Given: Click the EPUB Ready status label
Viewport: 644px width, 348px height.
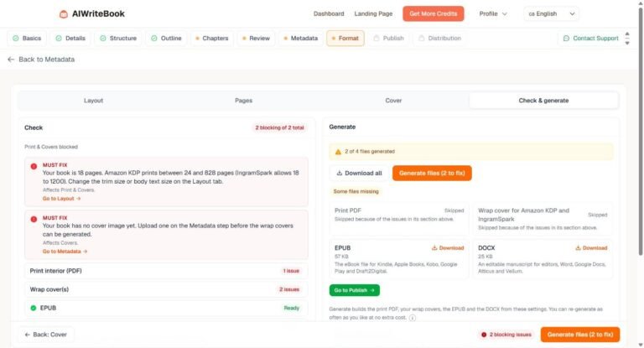Looking at the screenshot, I should [291, 308].
